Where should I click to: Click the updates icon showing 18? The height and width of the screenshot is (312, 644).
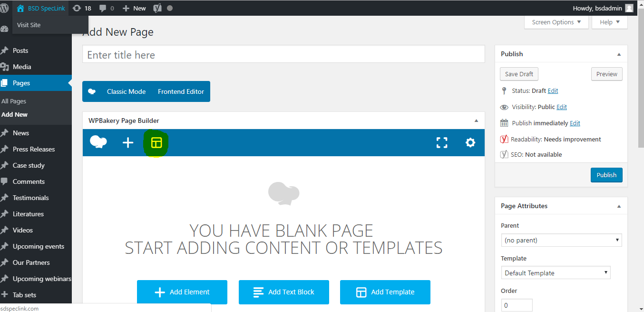click(x=82, y=8)
